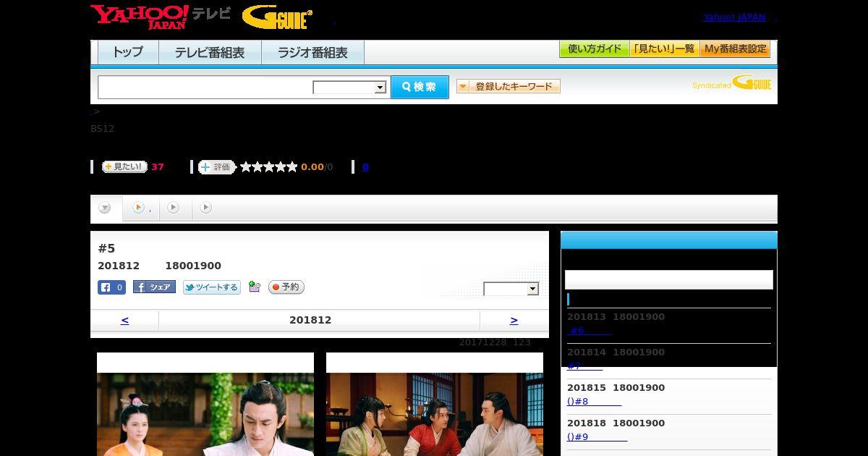The image size is (868, 456).
Task: Open the right drama still thumbnail
Action: pos(435,404)
